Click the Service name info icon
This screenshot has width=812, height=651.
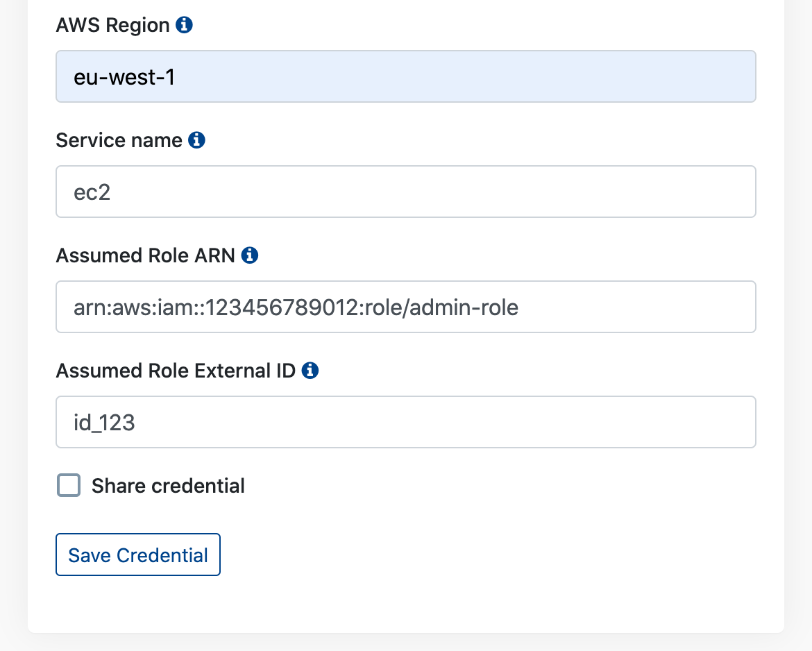point(196,139)
